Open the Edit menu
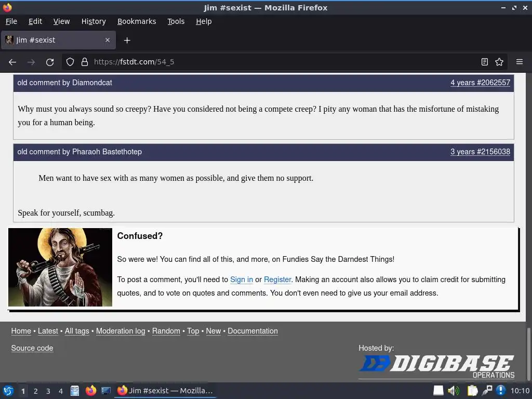Image resolution: width=532 pixels, height=399 pixels. click(35, 21)
